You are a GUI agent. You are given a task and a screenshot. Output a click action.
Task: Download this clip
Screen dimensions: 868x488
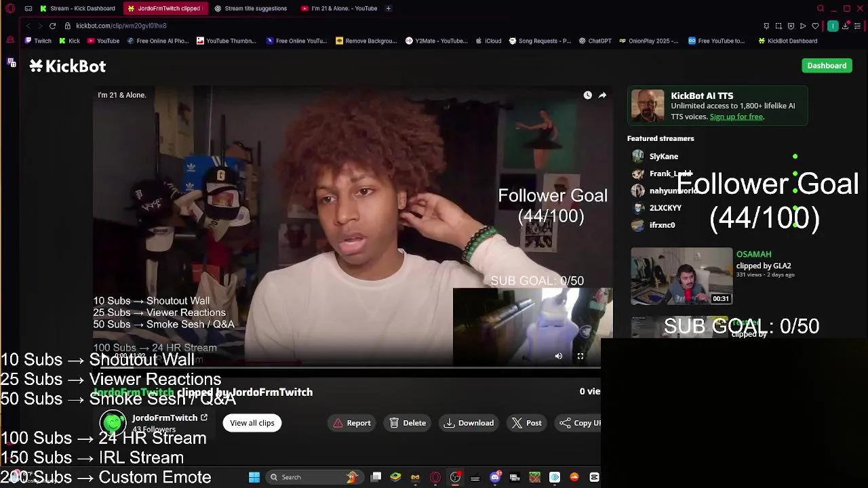tap(469, 423)
